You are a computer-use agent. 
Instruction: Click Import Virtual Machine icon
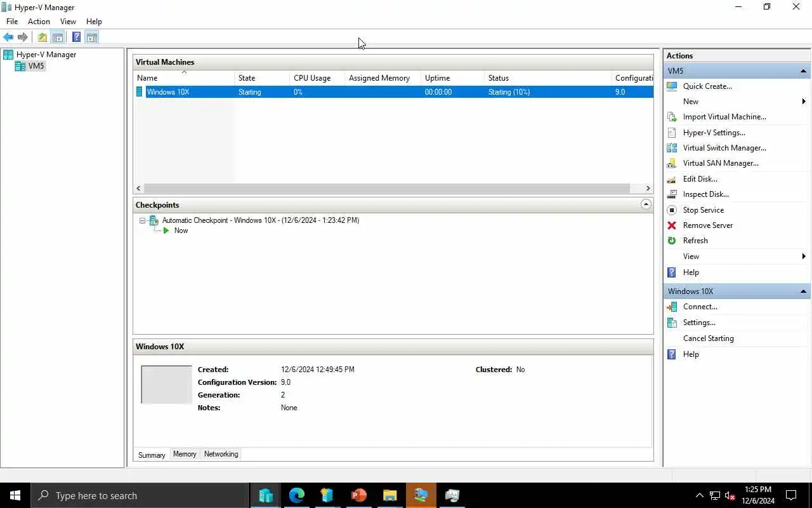(x=672, y=117)
